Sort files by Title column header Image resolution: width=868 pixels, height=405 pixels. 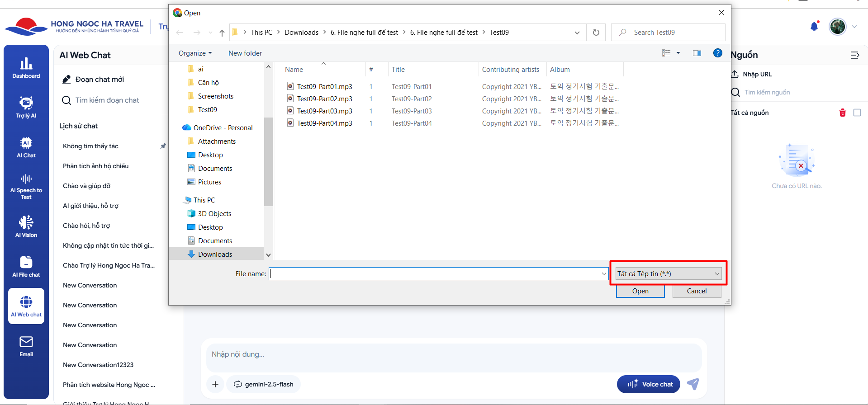398,70
